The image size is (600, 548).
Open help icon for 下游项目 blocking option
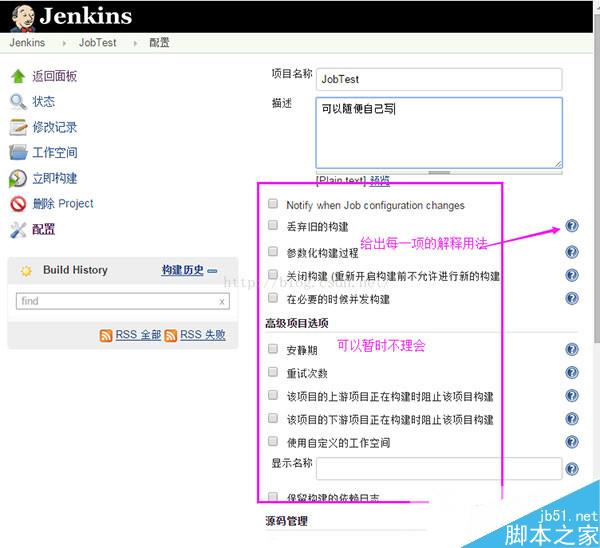pyautogui.click(x=572, y=419)
